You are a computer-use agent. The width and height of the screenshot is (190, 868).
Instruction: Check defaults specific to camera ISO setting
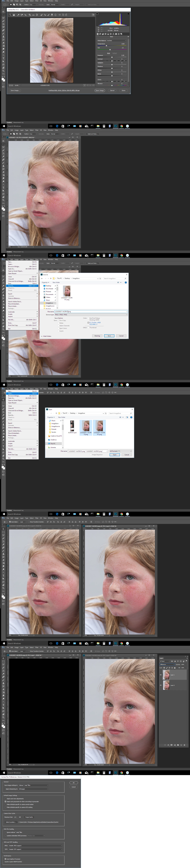point(5,807)
